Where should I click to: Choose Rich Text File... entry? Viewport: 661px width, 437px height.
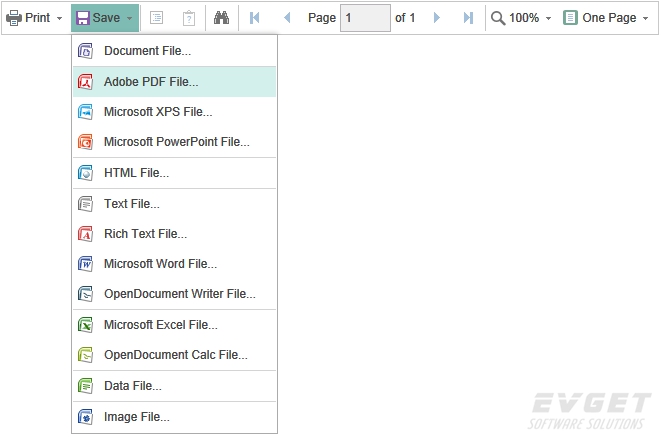coord(175,233)
